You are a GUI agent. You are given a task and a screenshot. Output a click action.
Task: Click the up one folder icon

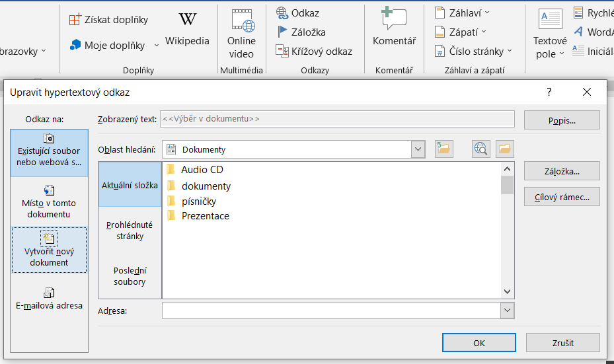tap(443, 149)
